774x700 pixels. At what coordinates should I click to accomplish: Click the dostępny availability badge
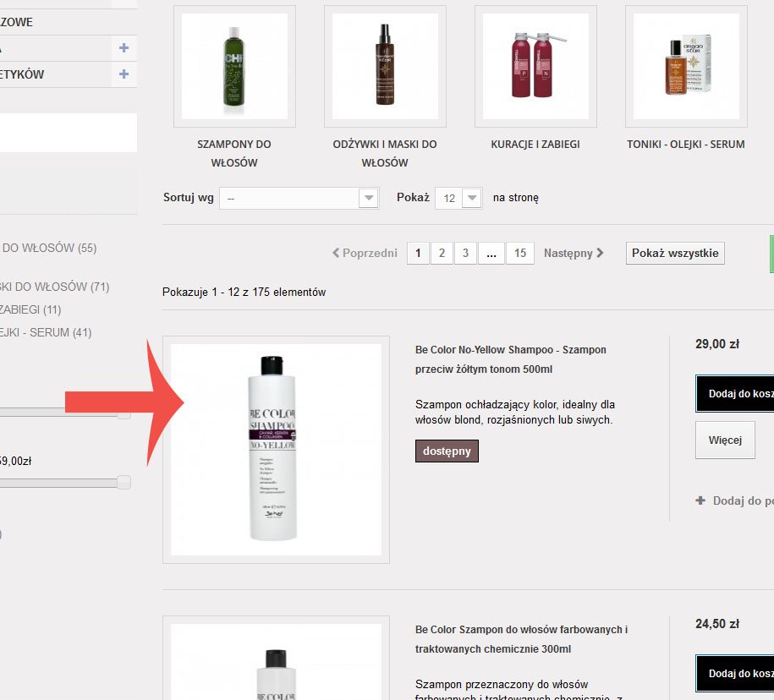pos(447,451)
